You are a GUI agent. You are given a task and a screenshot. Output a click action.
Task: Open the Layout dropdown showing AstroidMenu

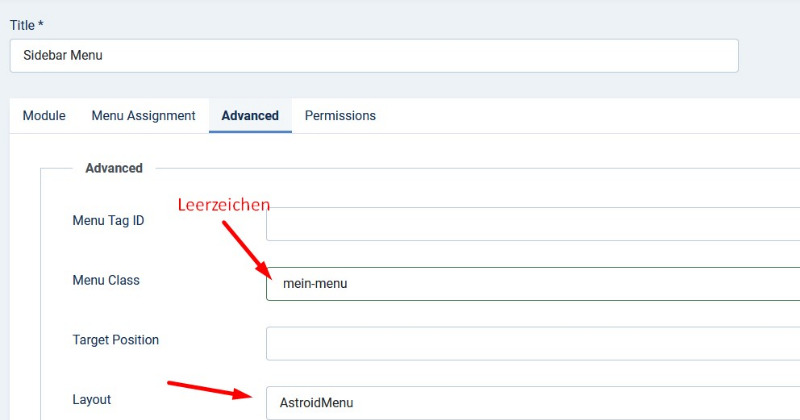tap(532, 403)
